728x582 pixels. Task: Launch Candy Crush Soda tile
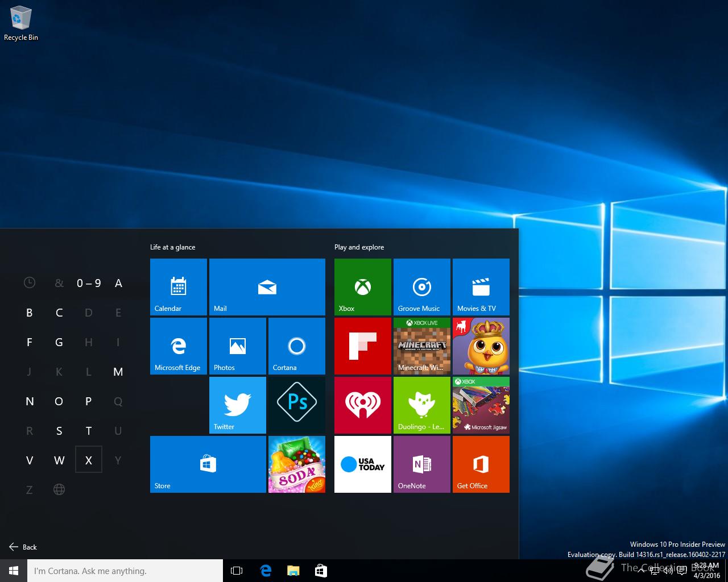tap(297, 464)
